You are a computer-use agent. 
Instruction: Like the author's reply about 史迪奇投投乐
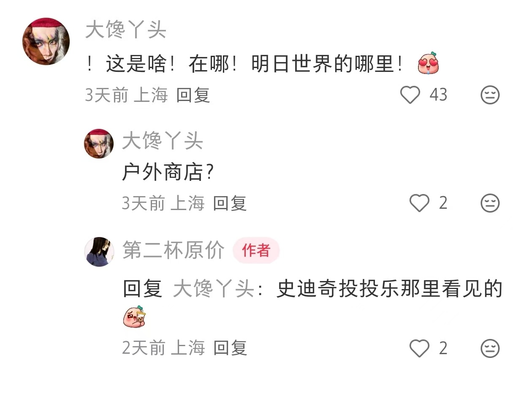[420, 348]
